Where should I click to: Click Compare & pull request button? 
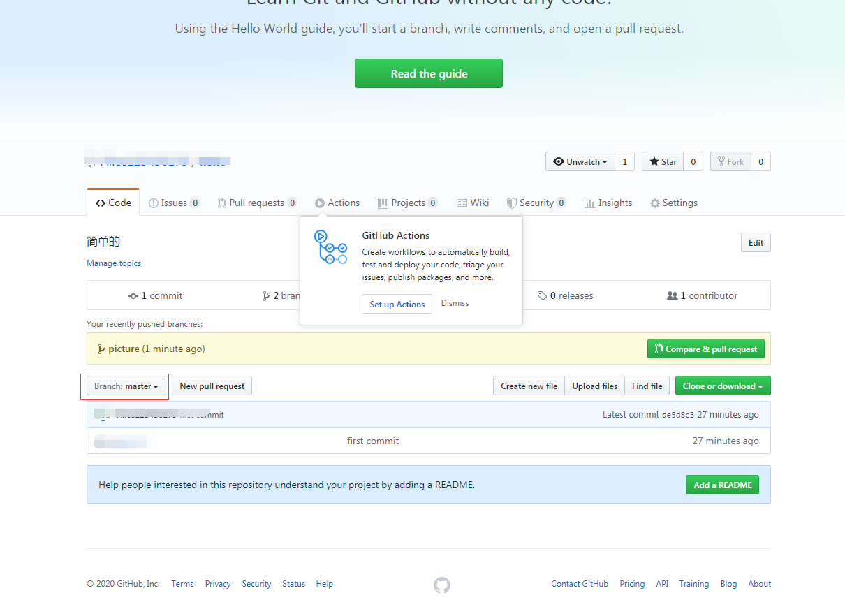tap(706, 349)
